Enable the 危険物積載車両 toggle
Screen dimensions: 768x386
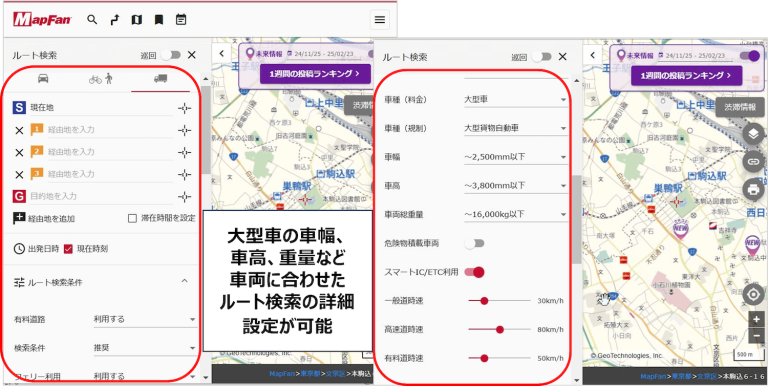[x=474, y=243]
